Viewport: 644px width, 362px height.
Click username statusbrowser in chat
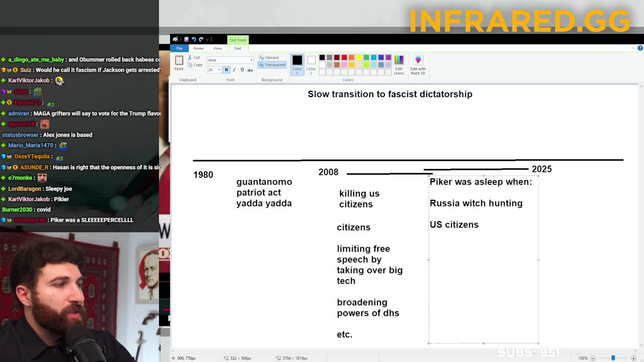click(20, 135)
